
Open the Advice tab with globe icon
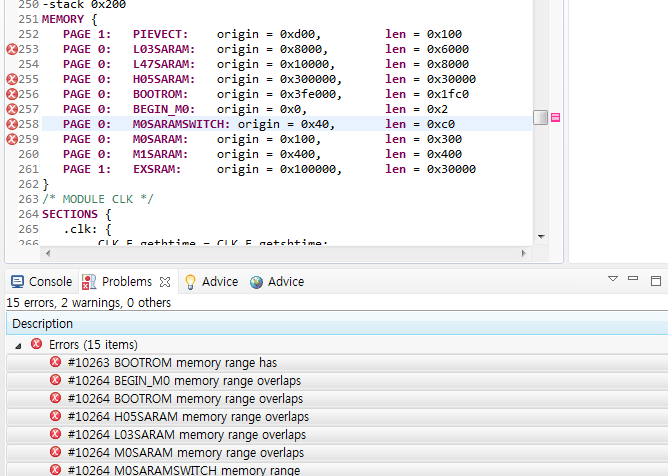[x=277, y=282]
